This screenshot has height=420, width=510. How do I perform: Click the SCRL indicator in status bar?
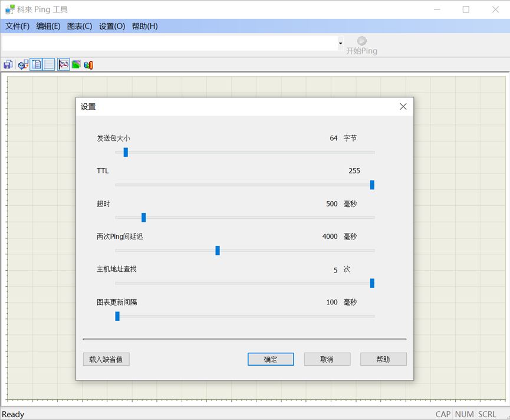point(487,414)
